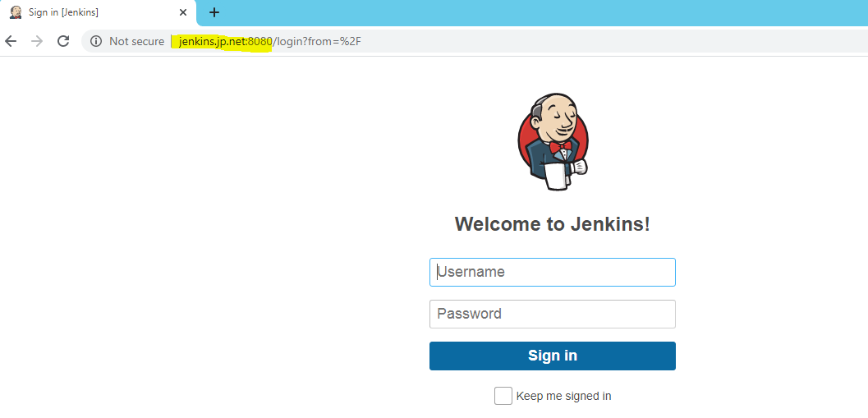Click the browser back arrow

[x=11, y=41]
